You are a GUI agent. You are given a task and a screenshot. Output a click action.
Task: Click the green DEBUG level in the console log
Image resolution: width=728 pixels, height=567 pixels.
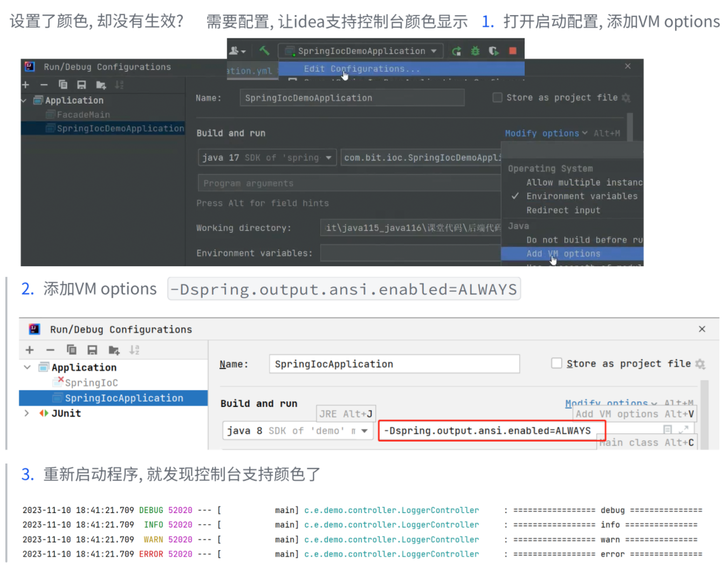point(151,510)
